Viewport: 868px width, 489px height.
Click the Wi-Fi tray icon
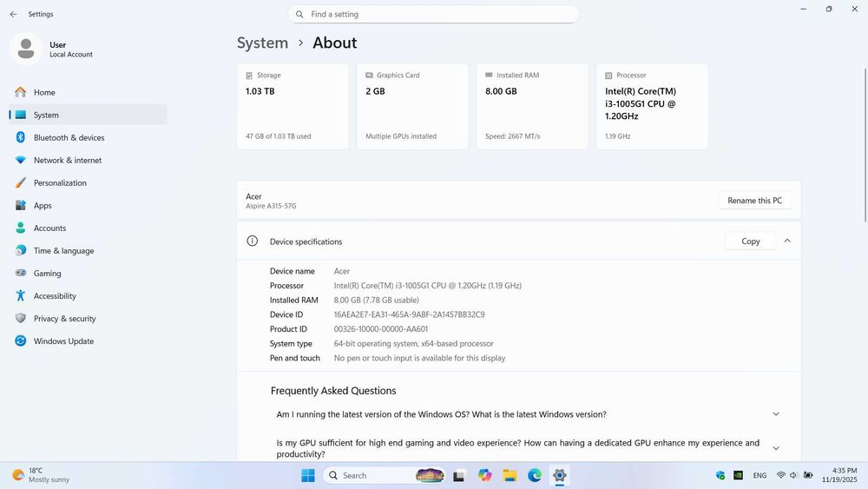point(780,475)
